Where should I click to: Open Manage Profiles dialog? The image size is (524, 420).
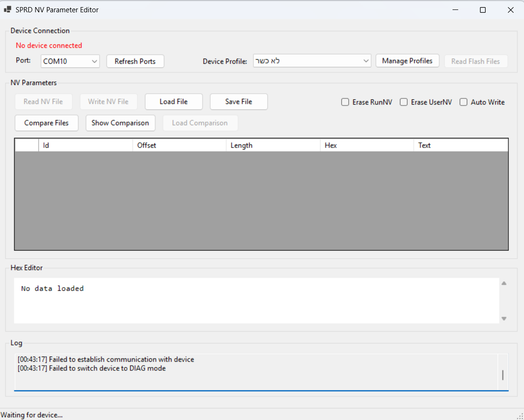pyautogui.click(x=407, y=61)
